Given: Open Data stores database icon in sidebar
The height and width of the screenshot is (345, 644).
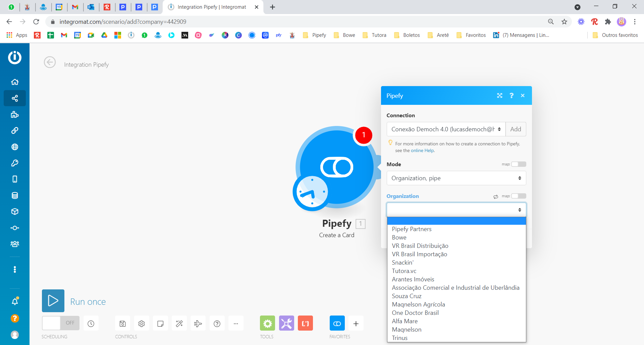Looking at the screenshot, I should (x=15, y=195).
